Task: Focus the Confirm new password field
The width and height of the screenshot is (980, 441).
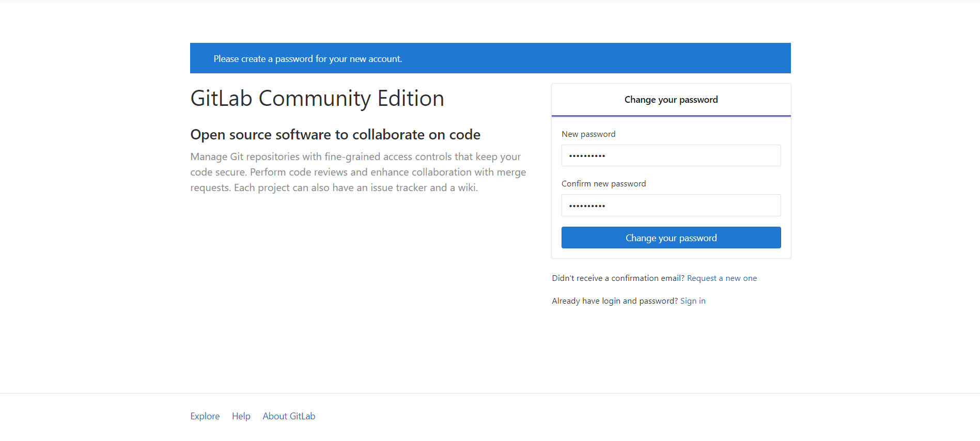Action: click(x=671, y=205)
